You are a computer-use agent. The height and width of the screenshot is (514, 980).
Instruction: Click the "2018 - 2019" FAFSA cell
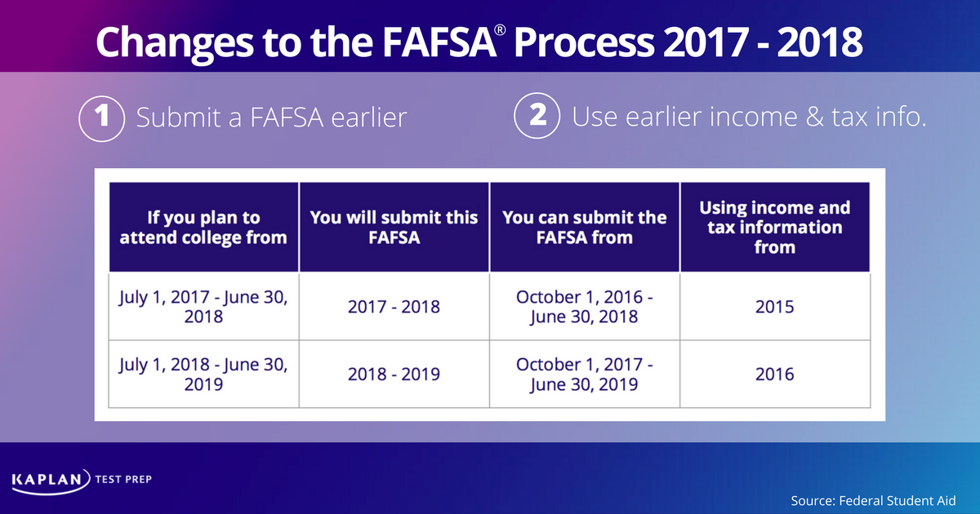394,374
